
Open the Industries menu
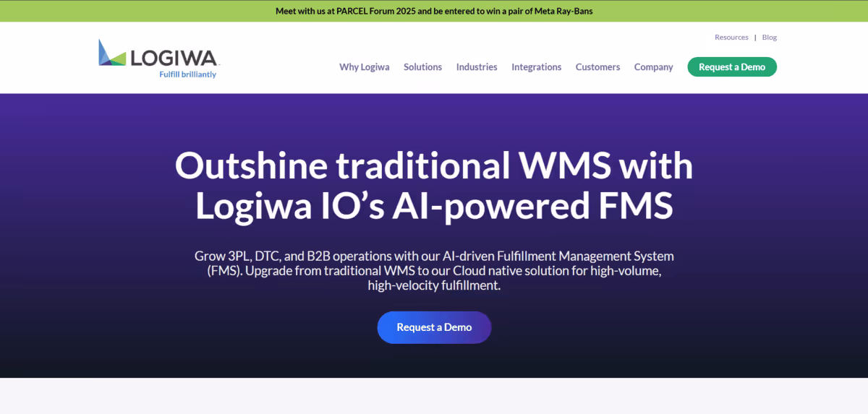[477, 67]
